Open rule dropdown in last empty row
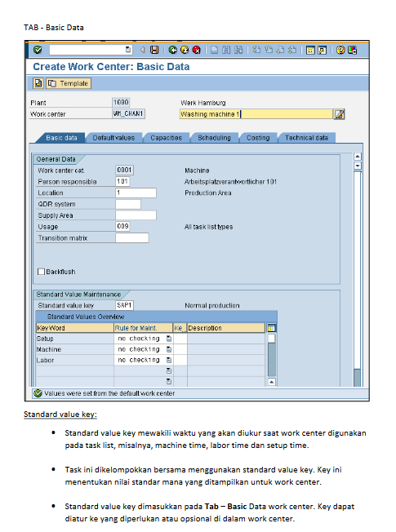 [169, 381]
